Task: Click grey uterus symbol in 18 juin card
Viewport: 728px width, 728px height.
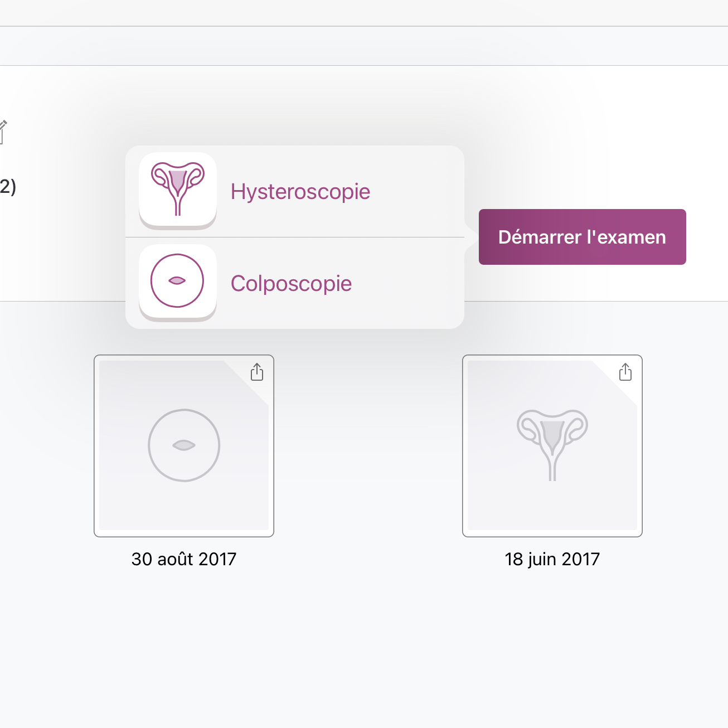Action: [552, 445]
